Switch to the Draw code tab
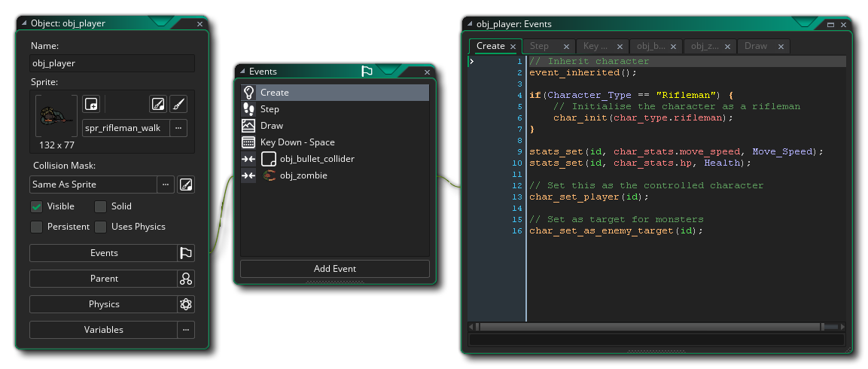Screen dimensions: 868x369 pyautogui.click(x=756, y=47)
